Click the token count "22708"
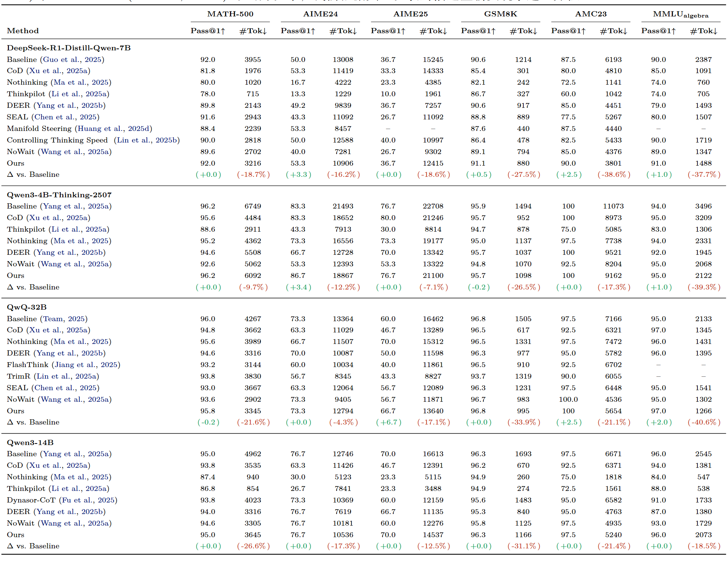 click(x=433, y=206)
